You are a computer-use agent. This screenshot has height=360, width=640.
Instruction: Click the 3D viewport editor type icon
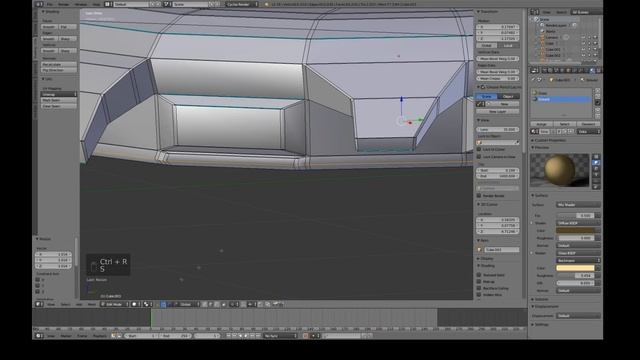(39, 304)
